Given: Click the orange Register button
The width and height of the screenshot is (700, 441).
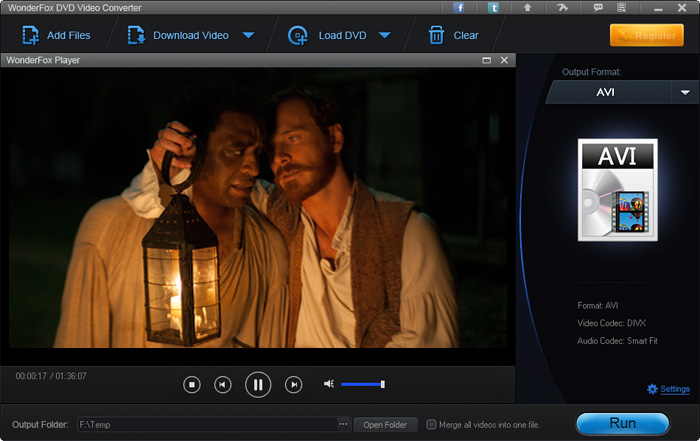Looking at the screenshot, I should pyautogui.click(x=647, y=35).
